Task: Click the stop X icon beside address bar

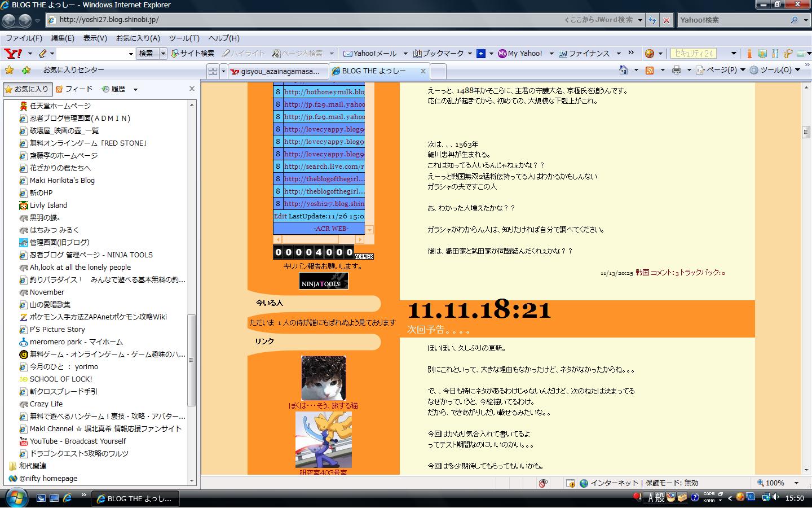Action: click(x=666, y=20)
